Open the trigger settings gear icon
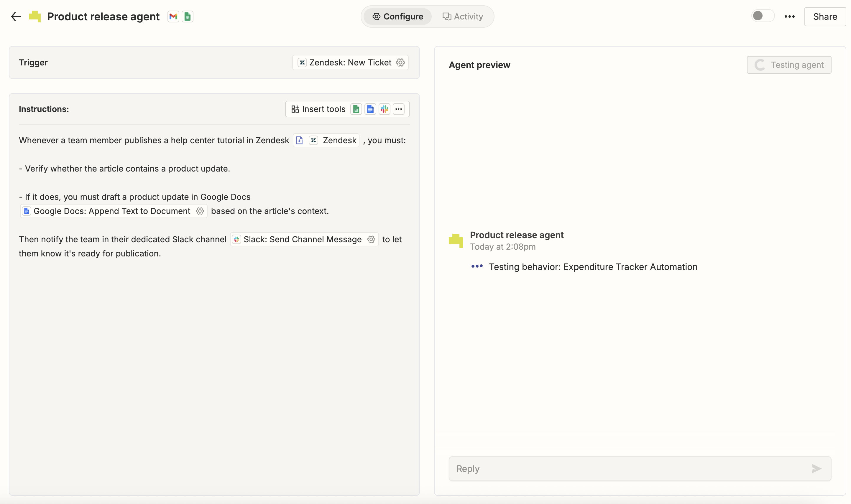Screen dimensions: 851x504 (400, 62)
